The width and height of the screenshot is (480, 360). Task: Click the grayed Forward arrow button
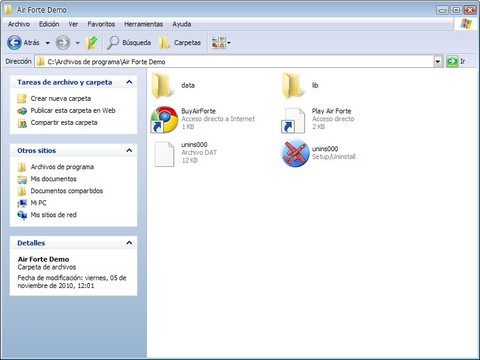(x=63, y=43)
